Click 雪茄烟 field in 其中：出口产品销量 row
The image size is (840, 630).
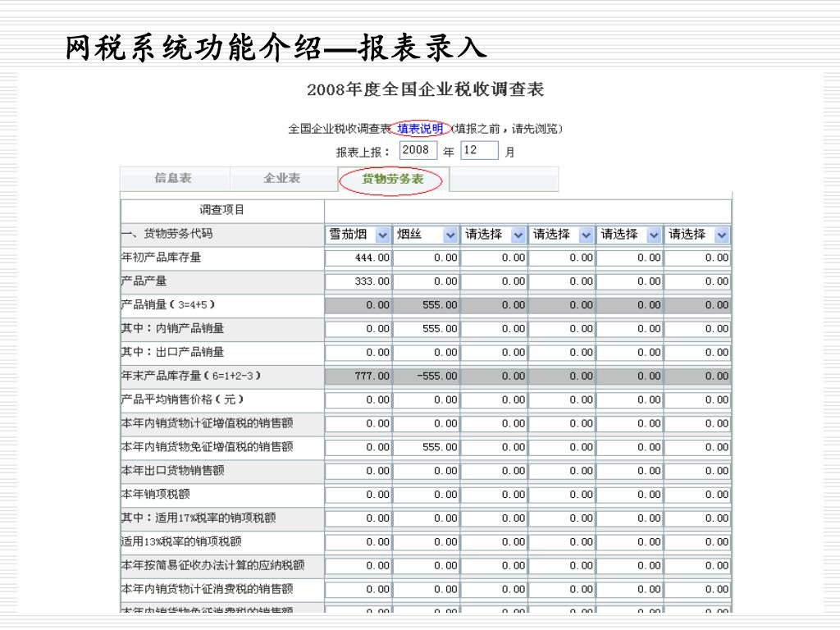point(358,352)
